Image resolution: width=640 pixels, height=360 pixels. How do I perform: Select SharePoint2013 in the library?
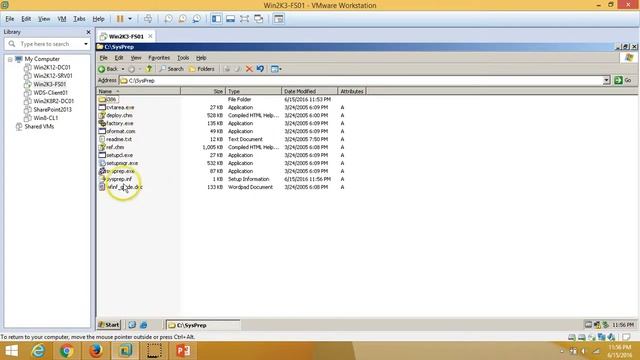click(x=52, y=110)
